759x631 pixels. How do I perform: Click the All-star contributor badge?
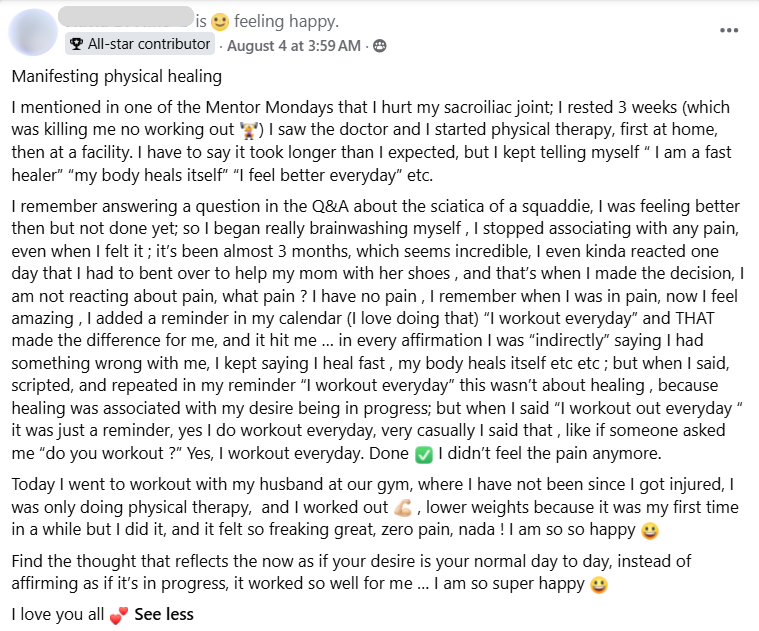(140, 44)
